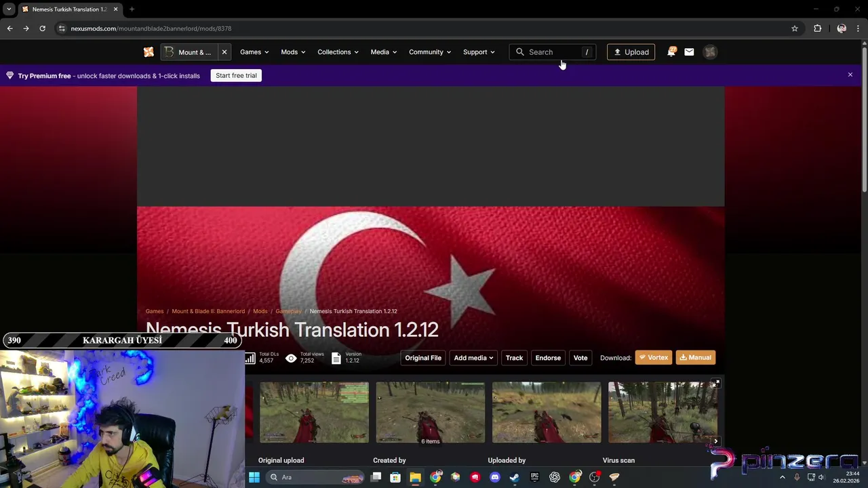868x488 pixels.
Task: Click the taskbar Ara search box
Action: click(x=316, y=477)
